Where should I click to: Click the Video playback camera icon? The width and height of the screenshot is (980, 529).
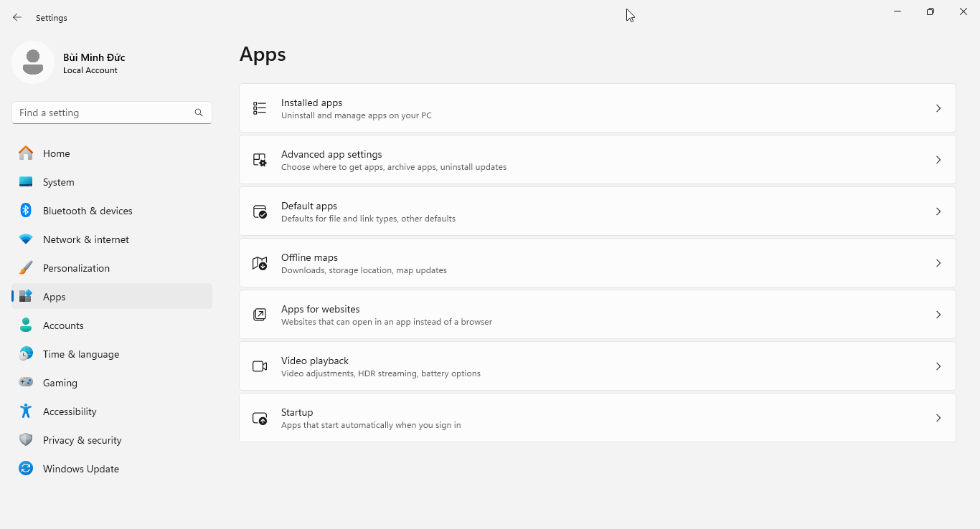coord(260,366)
